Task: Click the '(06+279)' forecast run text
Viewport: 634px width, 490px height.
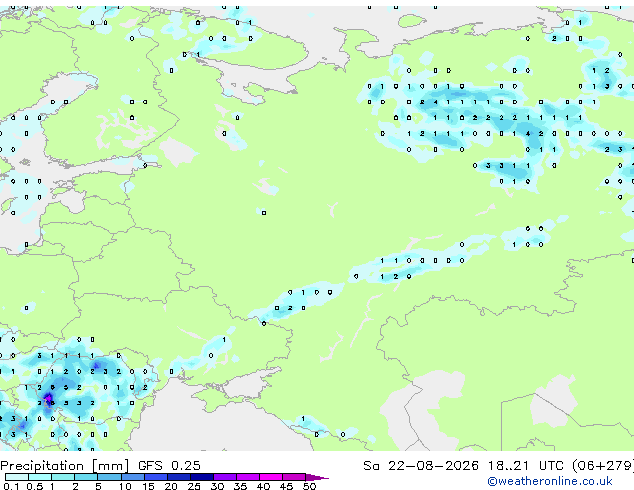Action: (x=603, y=466)
